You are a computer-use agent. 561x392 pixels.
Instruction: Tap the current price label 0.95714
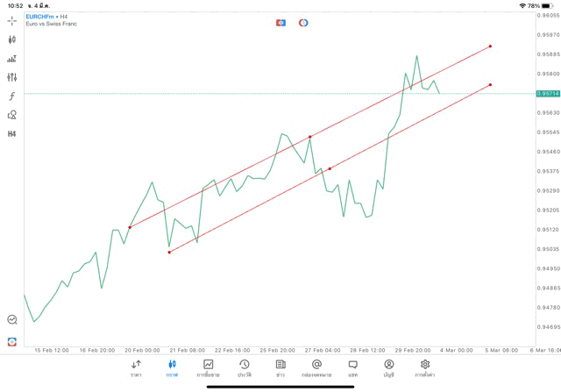point(548,93)
